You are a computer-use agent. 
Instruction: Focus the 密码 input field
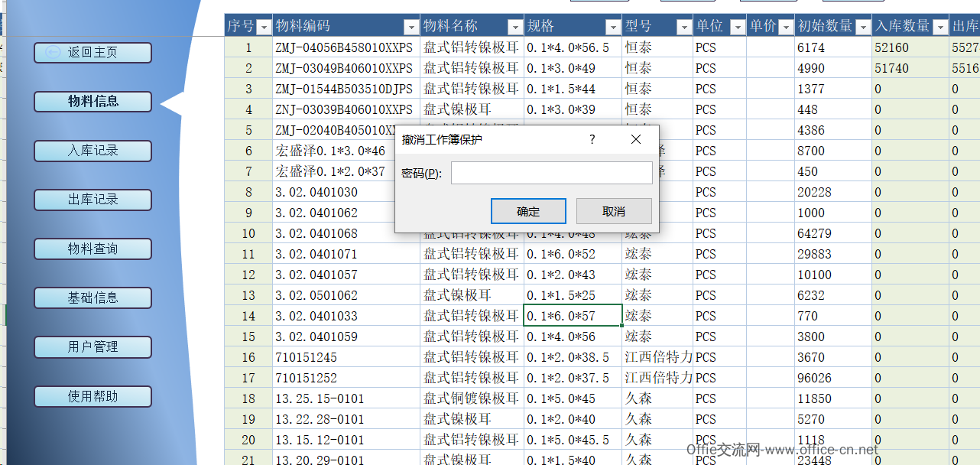[x=551, y=173]
